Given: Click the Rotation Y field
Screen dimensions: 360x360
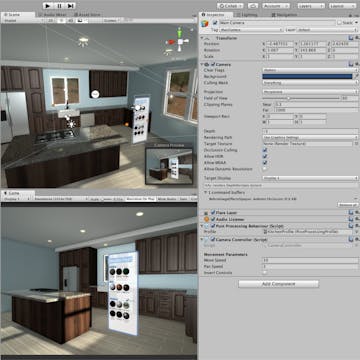Looking at the screenshot, I should point(312,50).
